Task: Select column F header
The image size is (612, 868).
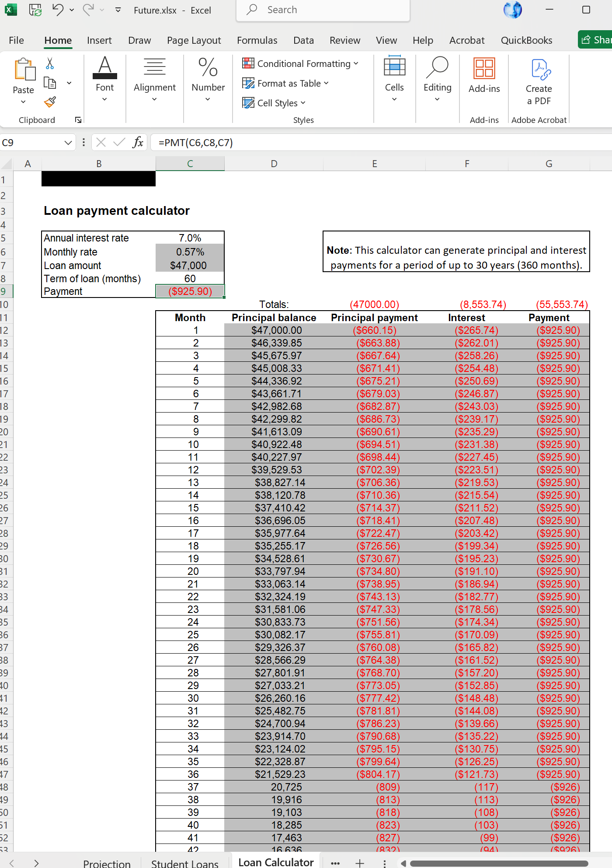Action: [467, 164]
